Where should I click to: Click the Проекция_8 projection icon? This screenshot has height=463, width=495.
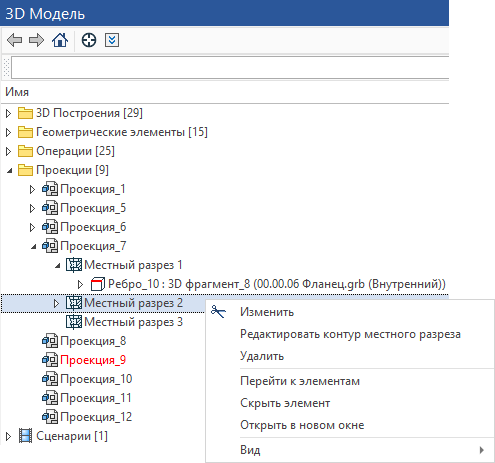(x=50, y=341)
